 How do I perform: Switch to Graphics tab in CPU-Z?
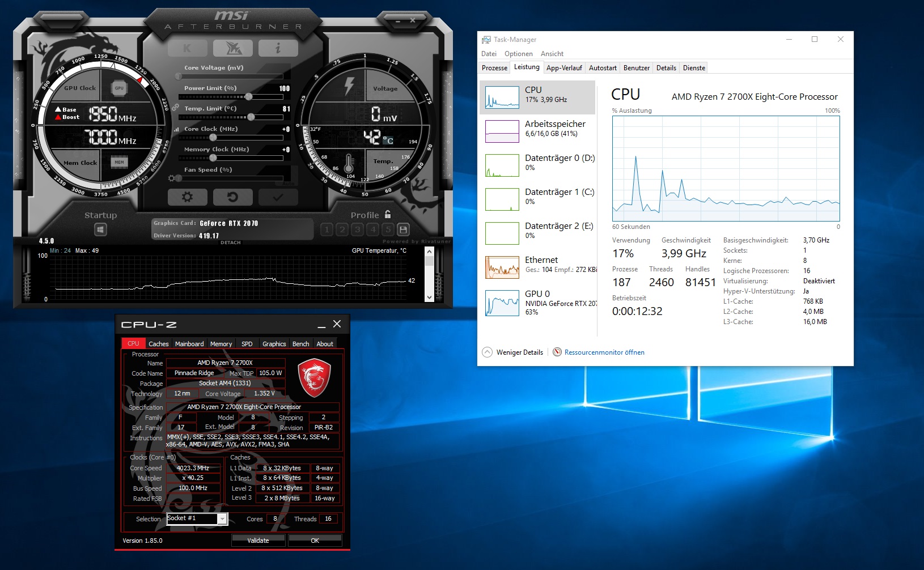274,344
